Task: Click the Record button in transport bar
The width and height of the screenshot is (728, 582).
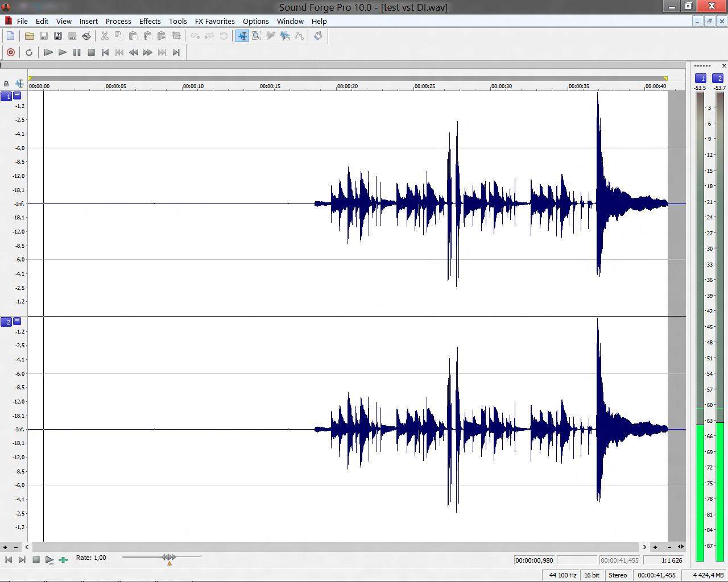Action: pos(10,52)
